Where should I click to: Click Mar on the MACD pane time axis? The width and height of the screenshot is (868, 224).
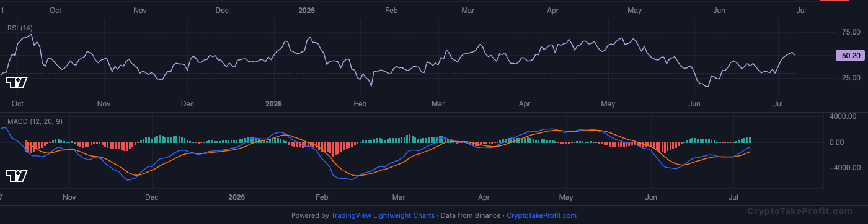(x=399, y=197)
